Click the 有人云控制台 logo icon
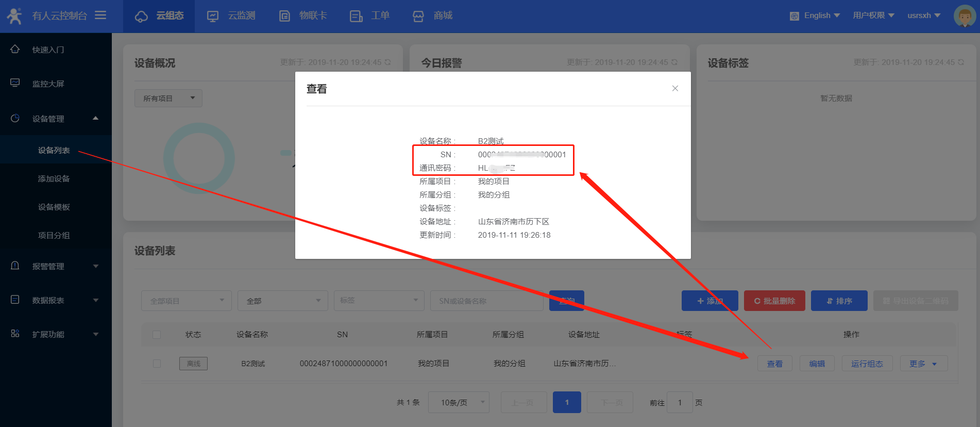The image size is (980, 427). click(x=14, y=16)
